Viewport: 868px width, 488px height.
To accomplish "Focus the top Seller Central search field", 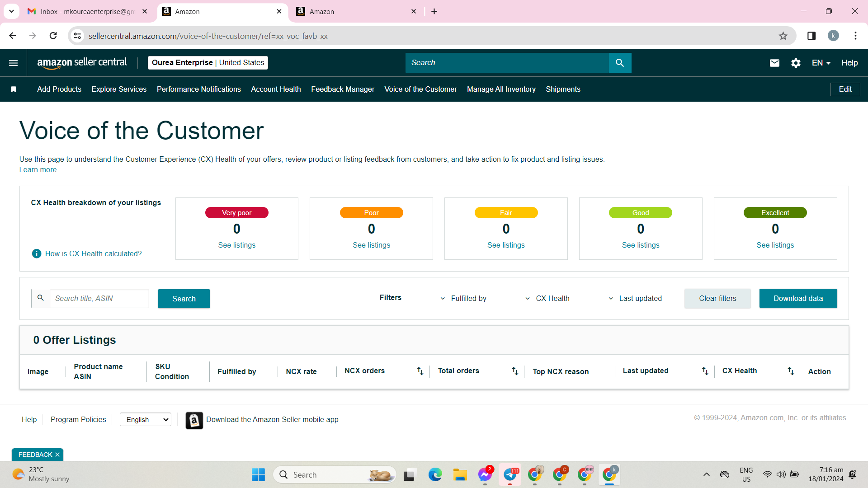I will (x=507, y=63).
